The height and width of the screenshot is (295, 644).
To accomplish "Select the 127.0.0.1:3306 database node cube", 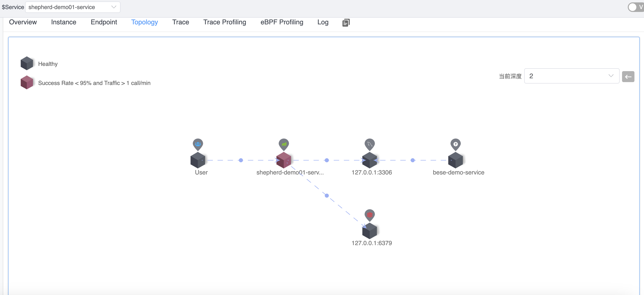I will 369,160.
